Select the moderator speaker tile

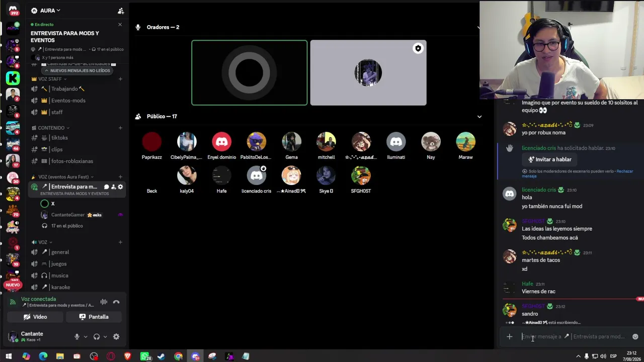click(368, 73)
